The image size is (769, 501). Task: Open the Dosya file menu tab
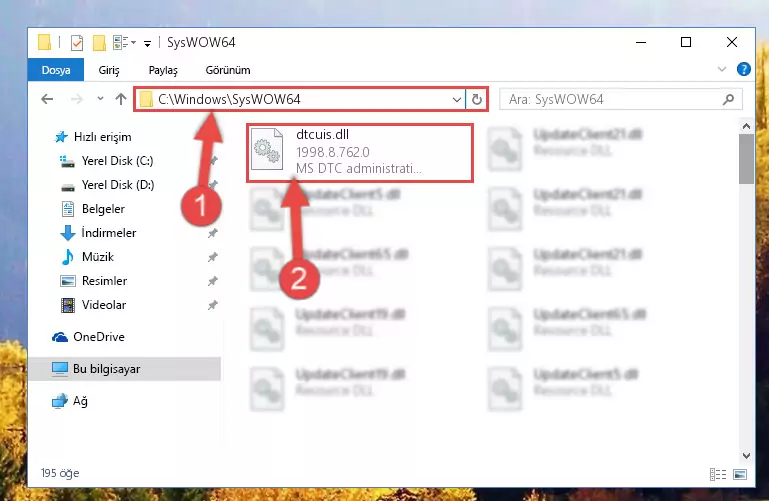(56, 70)
